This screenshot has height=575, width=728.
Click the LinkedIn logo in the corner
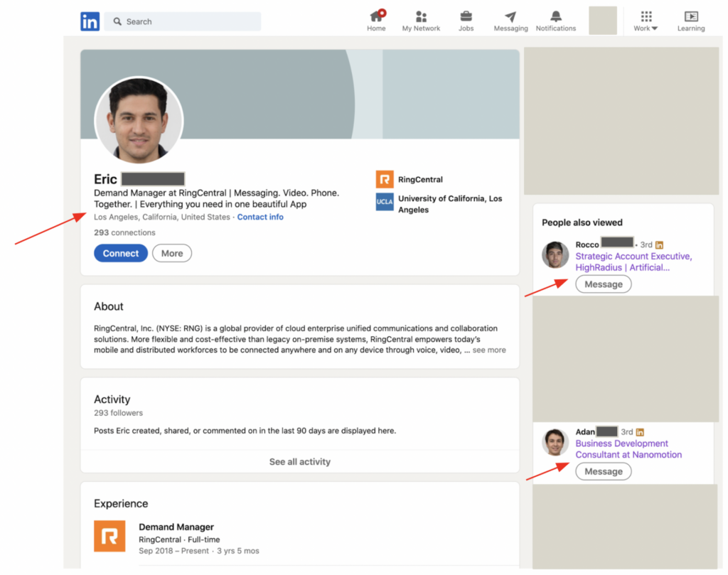90,21
